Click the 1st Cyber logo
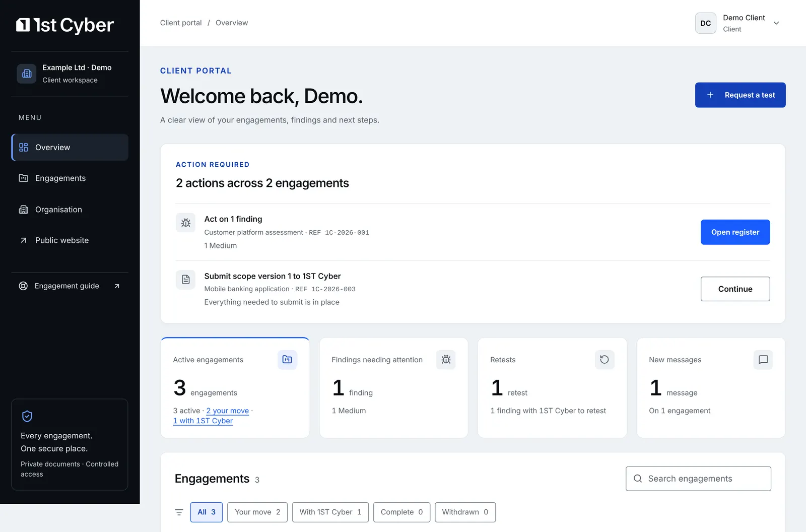This screenshot has width=806, height=532. coord(65,25)
